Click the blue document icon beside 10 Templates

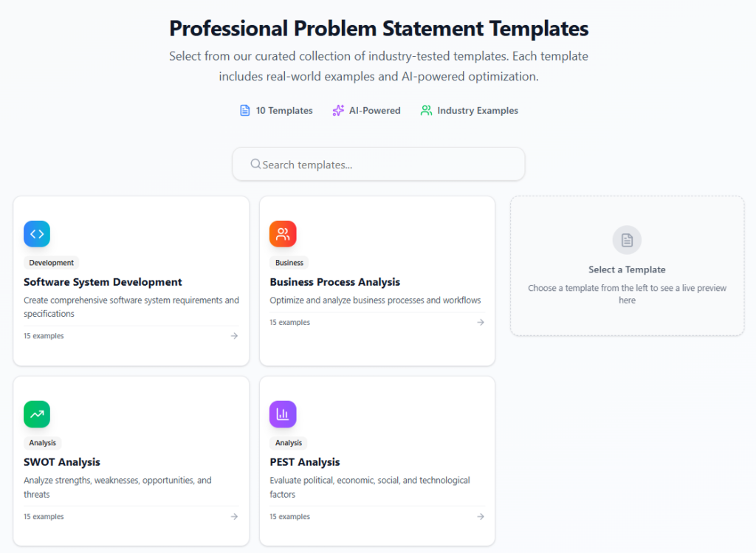(244, 110)
